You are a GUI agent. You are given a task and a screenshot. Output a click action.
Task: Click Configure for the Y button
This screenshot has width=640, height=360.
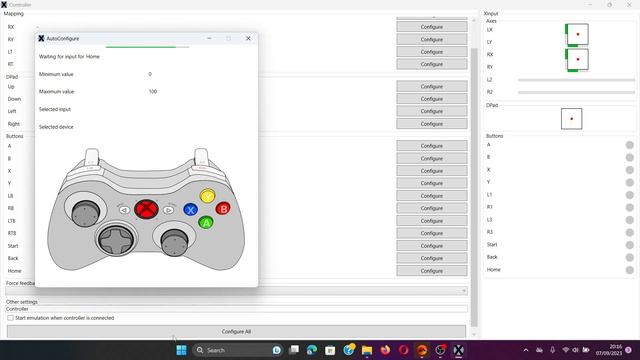coord(432,183)
